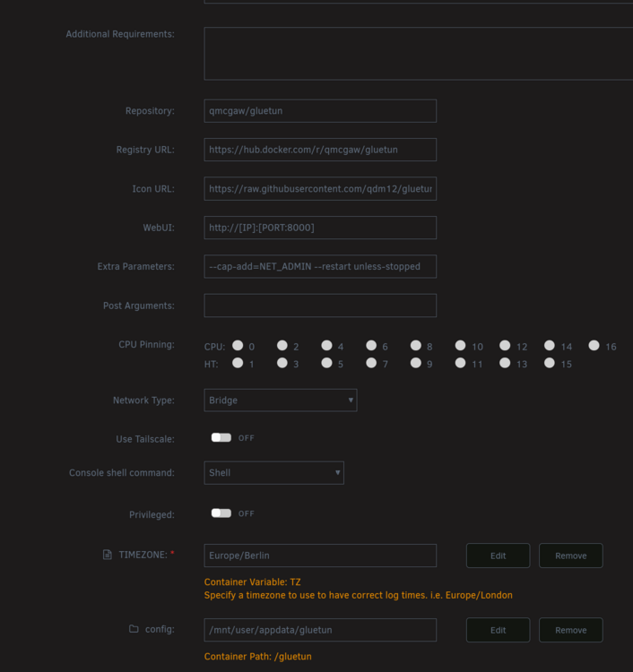
Task: Pin container to CPU 2
Action: (282, 346)
